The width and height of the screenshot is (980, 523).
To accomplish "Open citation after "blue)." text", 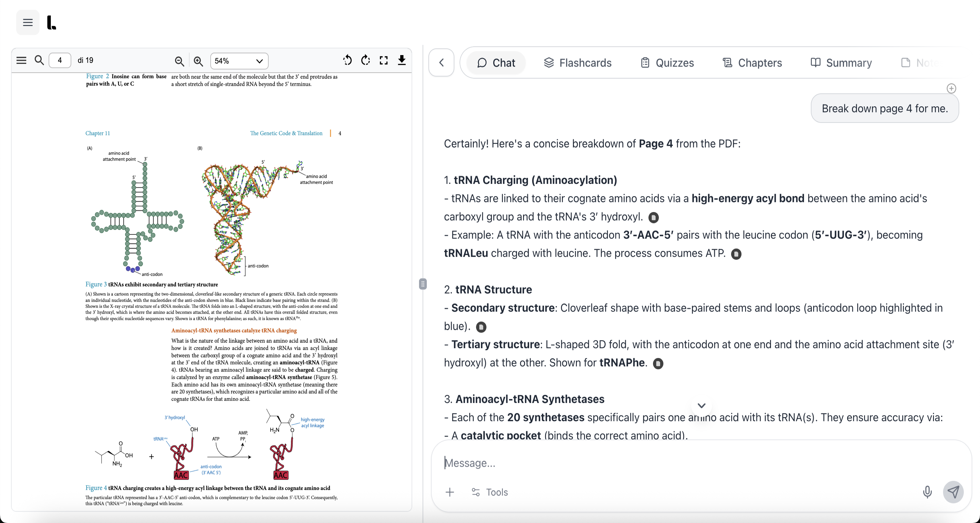I will pyautogui.click(x=481, y=327).
